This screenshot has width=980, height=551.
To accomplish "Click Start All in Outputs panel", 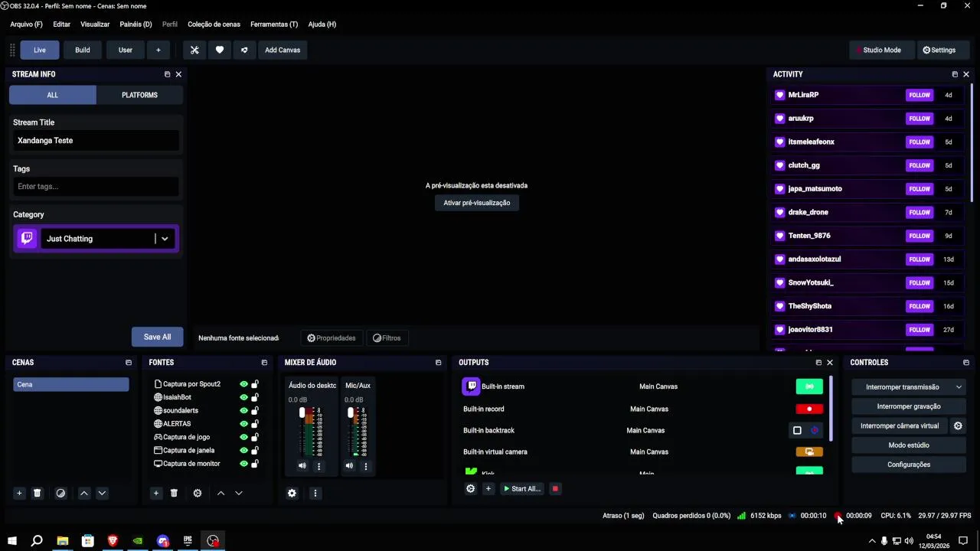I will [x=522, y=489].
